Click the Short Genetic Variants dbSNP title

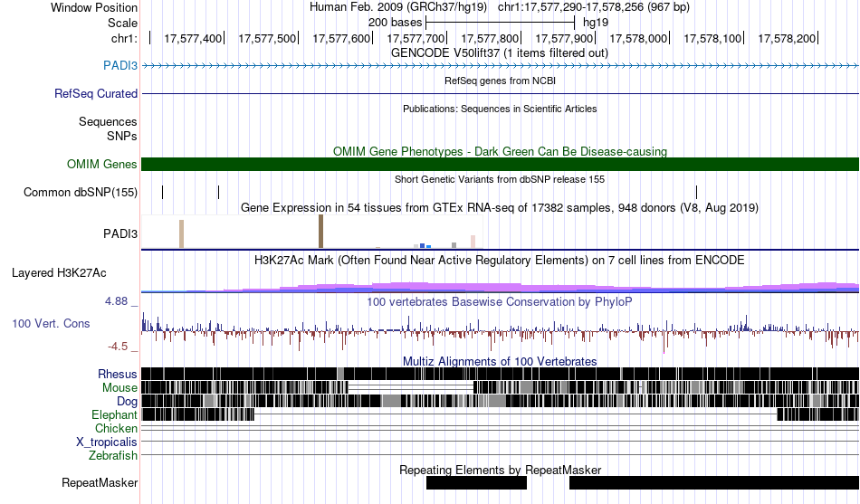coord(500,179)
